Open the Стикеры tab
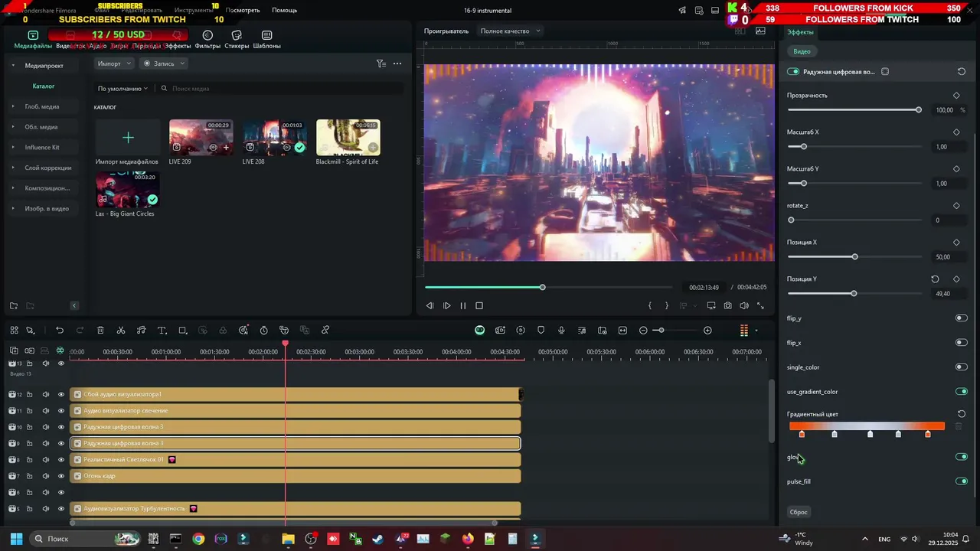 (x=237, y=40)
